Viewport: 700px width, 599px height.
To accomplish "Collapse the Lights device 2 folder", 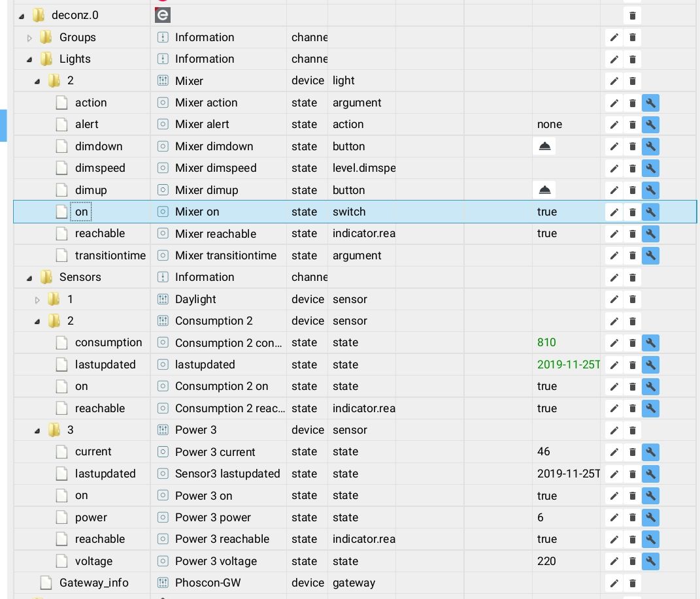I will pos(37,81).
